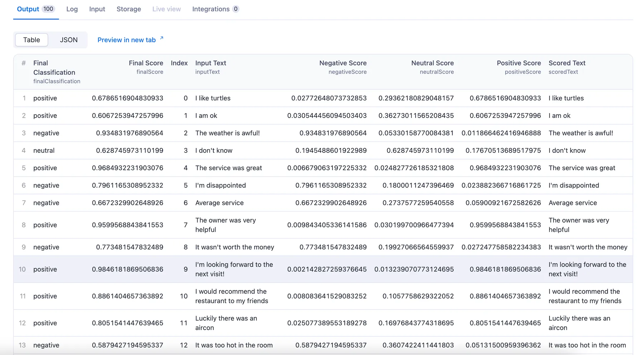Click input text 'It was too hot in the room'

(234, 345)
